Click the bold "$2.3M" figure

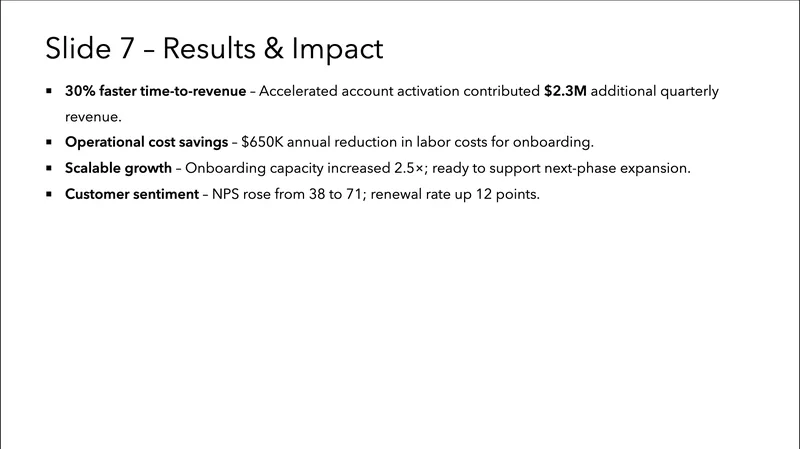[x=565, y=91]
